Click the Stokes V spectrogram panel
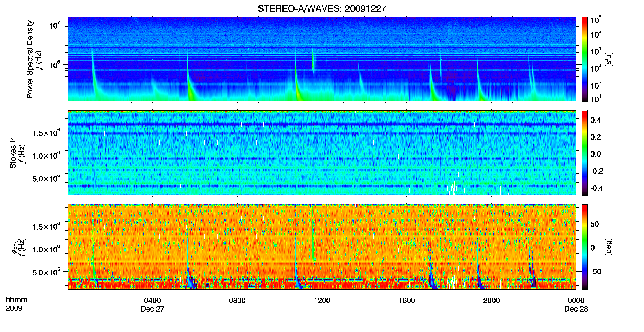This screenshot has width=644, height=332. click(322, 153)
